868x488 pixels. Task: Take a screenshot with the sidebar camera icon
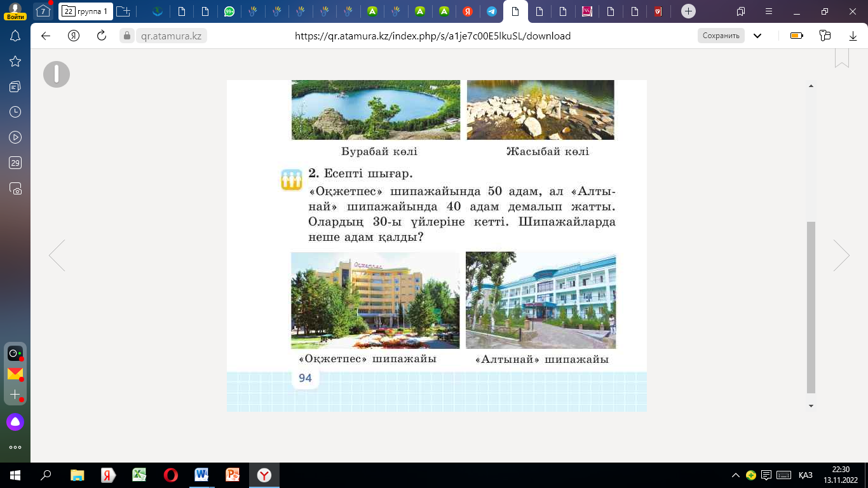coord(15,189)
